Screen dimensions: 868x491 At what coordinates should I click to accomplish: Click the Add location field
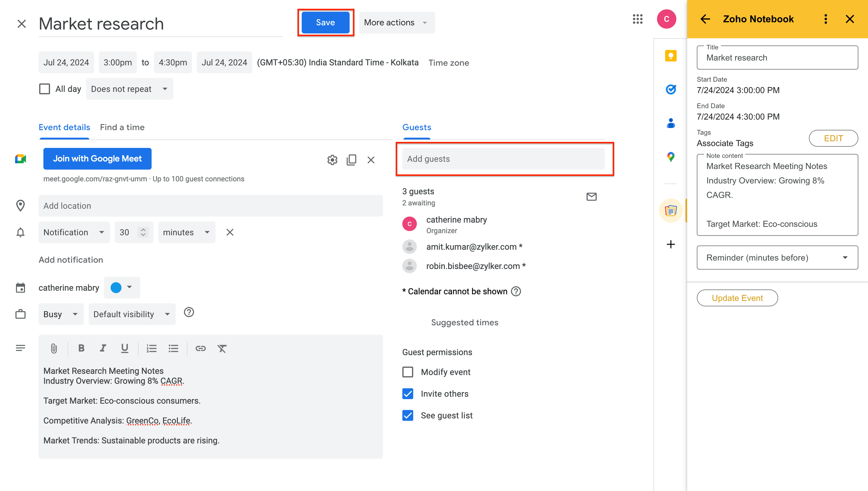click(x=210, y=206)
